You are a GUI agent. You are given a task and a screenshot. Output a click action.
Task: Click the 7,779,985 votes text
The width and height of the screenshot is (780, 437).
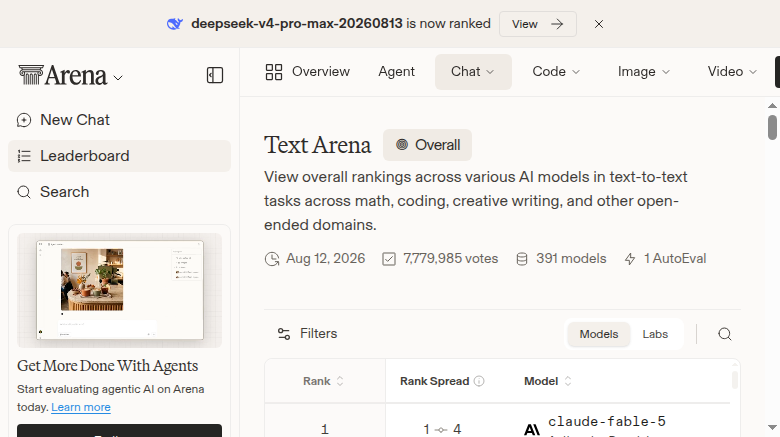pyautogui.click(x=450, y=259)
